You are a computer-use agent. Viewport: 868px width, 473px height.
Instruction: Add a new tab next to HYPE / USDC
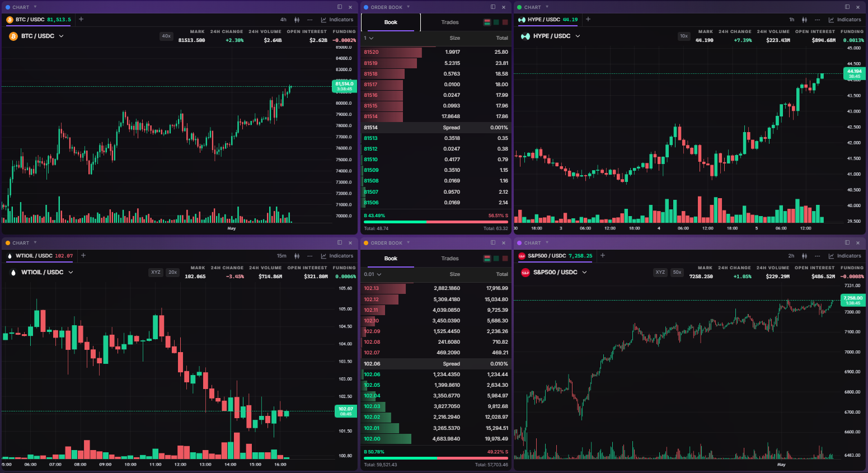click(588, 19)
